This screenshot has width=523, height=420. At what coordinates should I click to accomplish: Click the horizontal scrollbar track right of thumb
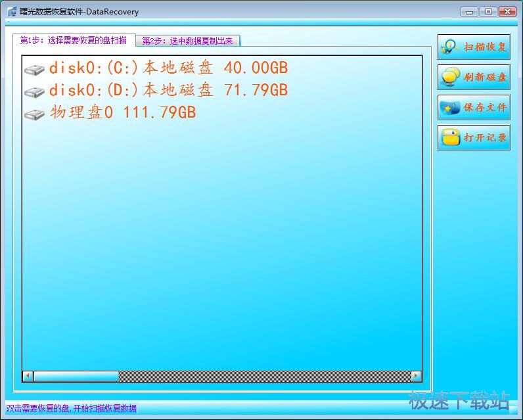click(265, 376)
